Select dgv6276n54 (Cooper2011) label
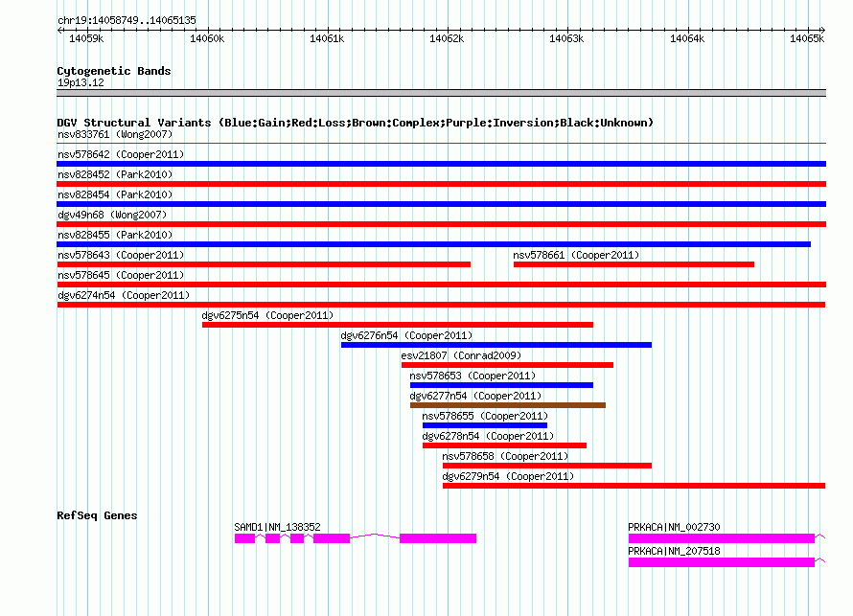853x616 pixels. click(x=406, y=335)
